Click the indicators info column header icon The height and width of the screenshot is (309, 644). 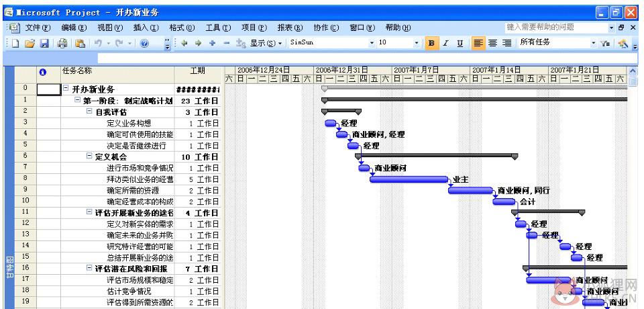tap(43, 72)
